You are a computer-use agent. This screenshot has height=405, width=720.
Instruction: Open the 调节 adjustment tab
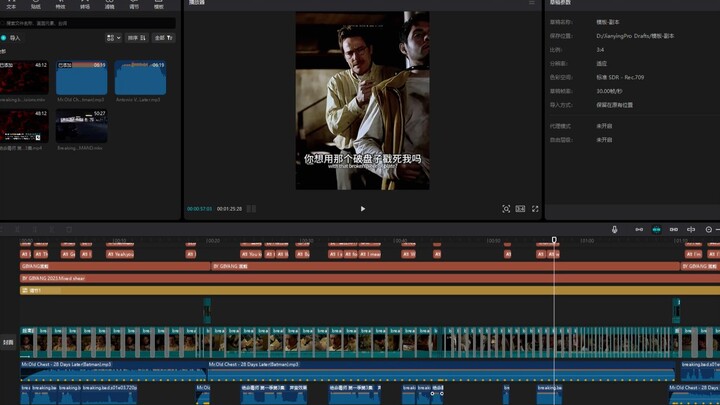134,5
